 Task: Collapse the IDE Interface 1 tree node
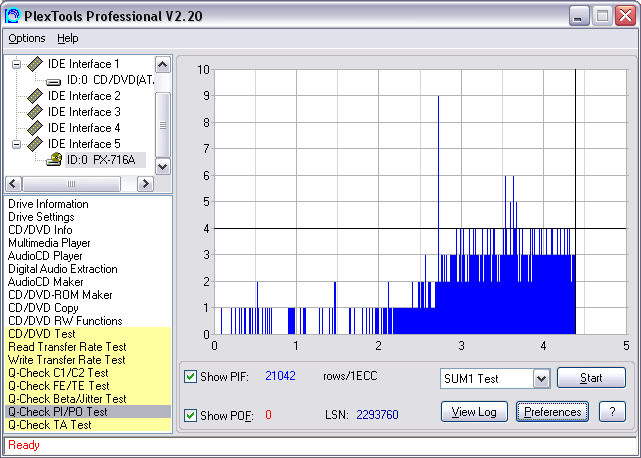point(16,64)
